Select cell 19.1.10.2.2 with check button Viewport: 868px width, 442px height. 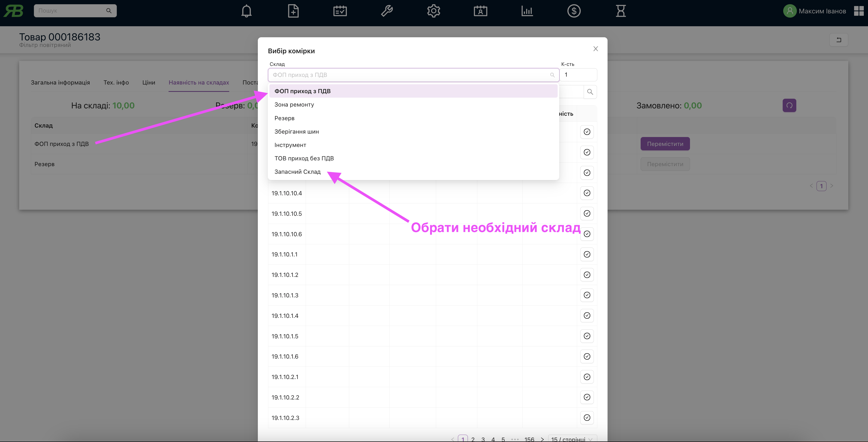587,397
